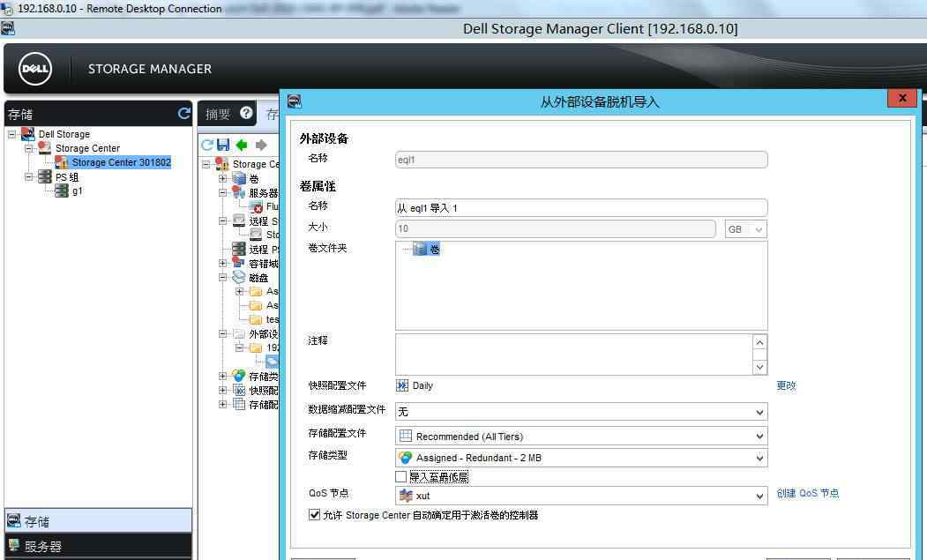Viewport: 927px width, 560px height.
Task: Select 存储类 storage type node
Action: [263, 376]
